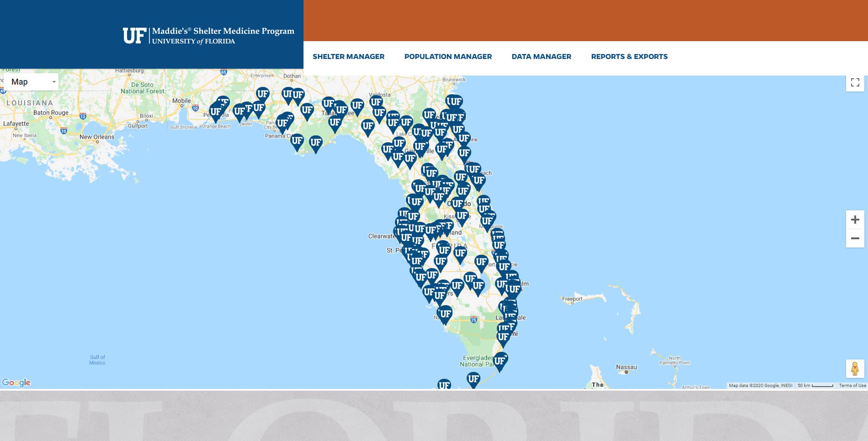Click the LOUISIANA state label

[x=30, y=103]
